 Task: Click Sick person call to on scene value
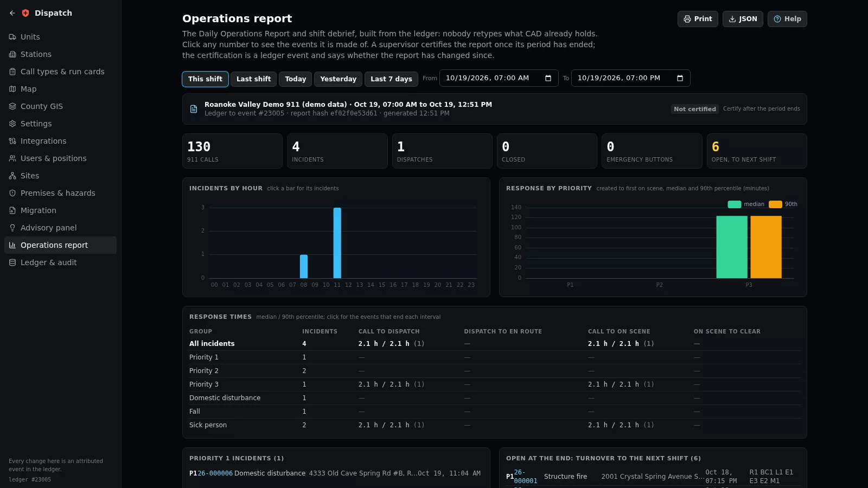(621, 425)
